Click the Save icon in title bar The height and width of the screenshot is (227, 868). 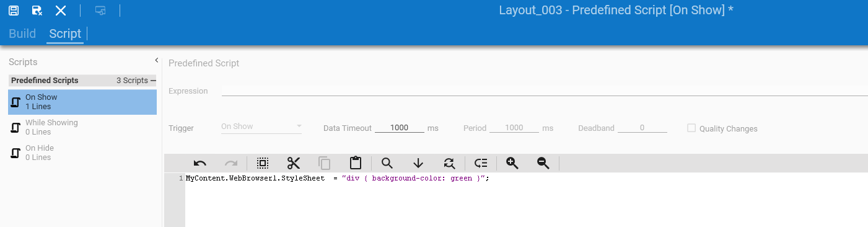click(x=14, y=10)
